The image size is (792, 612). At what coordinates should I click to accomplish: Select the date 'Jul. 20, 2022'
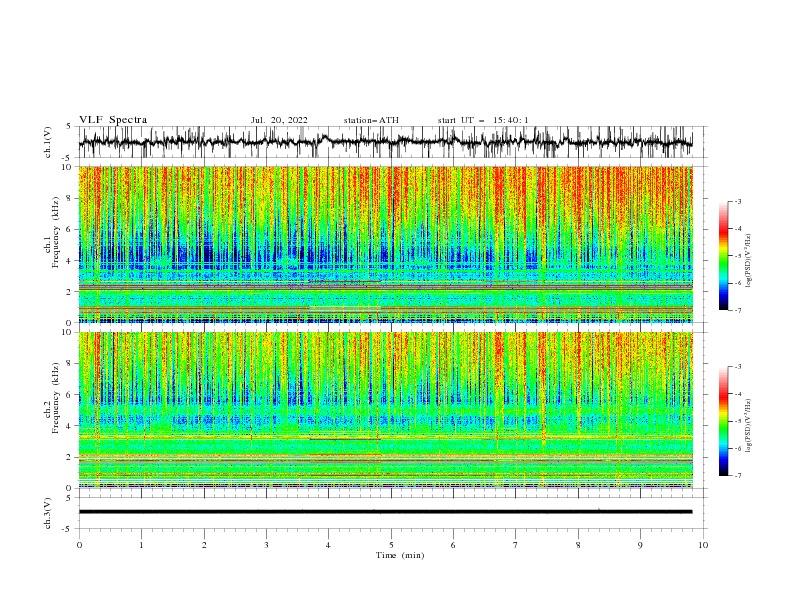[x=279, y=120]
